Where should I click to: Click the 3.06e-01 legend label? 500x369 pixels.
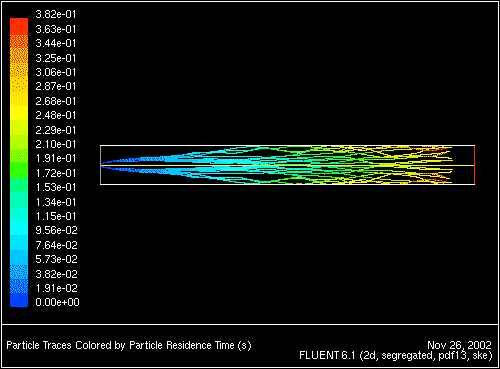coord(56,72)
